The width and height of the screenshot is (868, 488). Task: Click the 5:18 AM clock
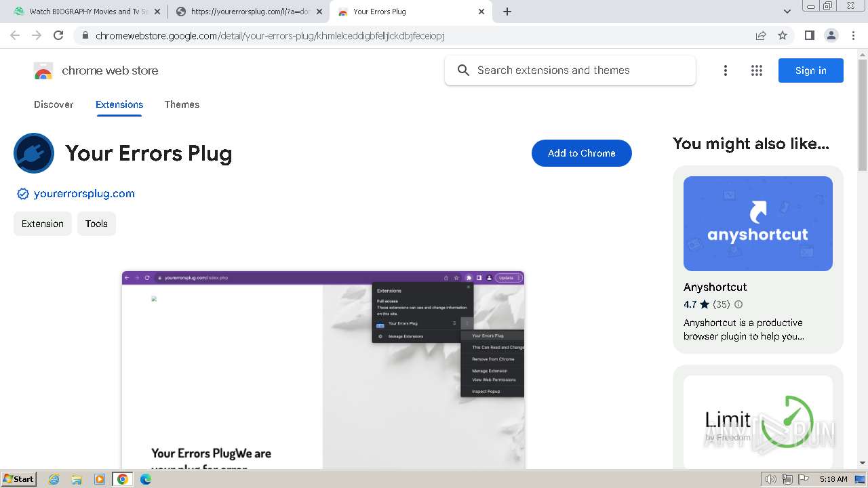click(x=833, y=479)
